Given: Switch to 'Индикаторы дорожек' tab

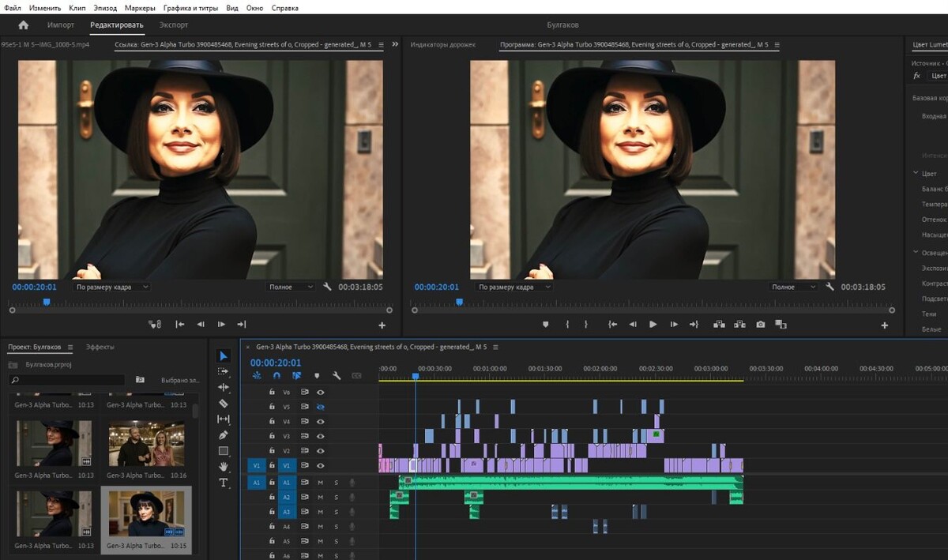Looking at the screenshot, I should pos(442,44).
